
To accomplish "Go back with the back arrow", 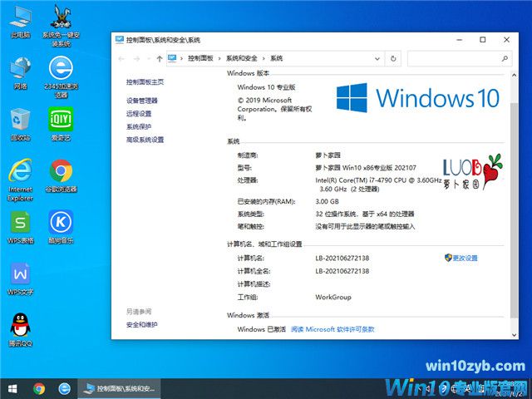I will pyautogui.click(x=121, y=59).
